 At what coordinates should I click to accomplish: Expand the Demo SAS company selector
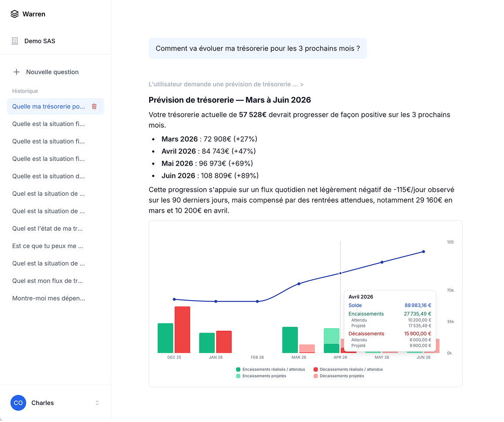coord(39,41)
